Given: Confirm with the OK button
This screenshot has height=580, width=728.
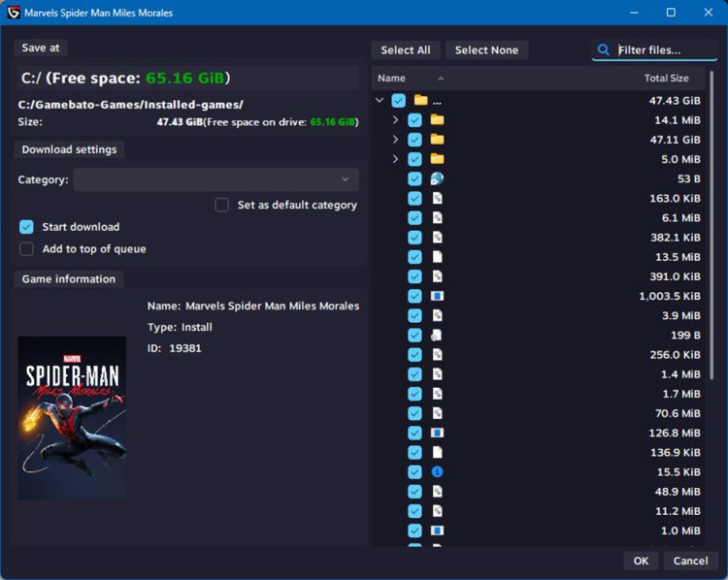Looking at the screenshot, I should [x=641, y=561].
